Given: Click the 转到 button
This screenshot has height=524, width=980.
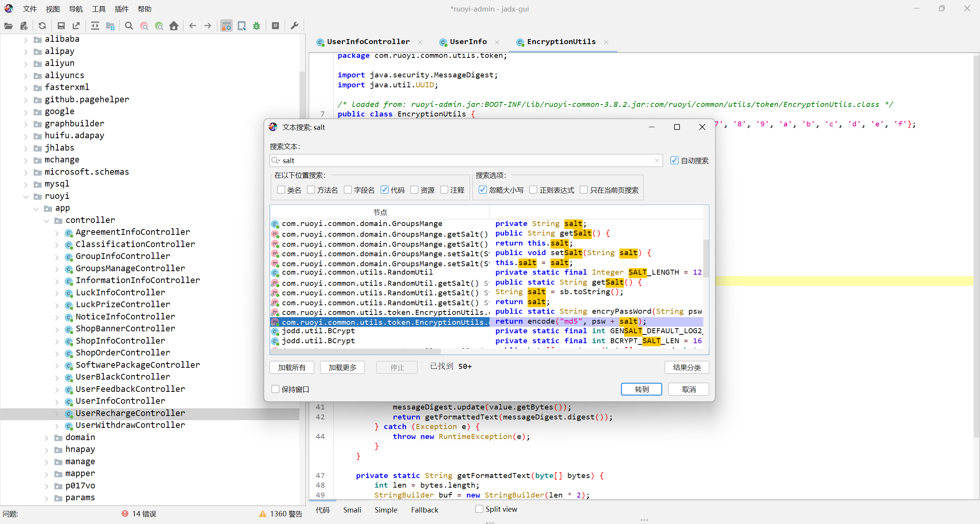Looking at the screenshot, I should [641, 389].
